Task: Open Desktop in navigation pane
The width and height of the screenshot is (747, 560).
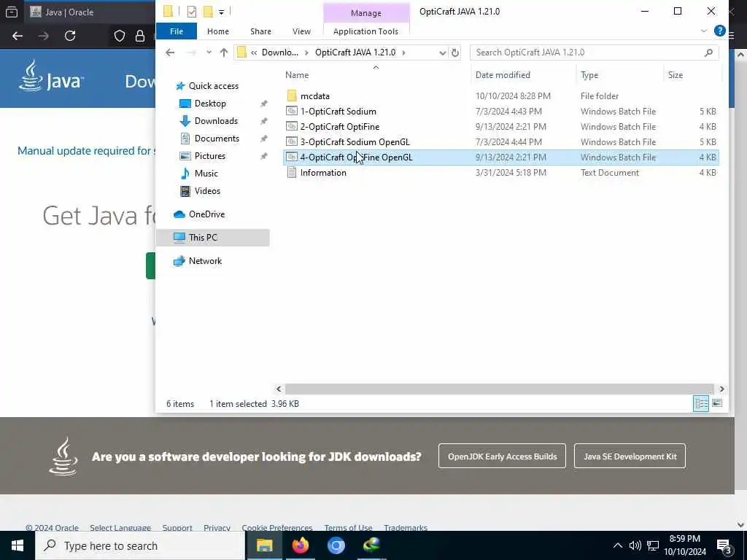Action: point(210,104)
